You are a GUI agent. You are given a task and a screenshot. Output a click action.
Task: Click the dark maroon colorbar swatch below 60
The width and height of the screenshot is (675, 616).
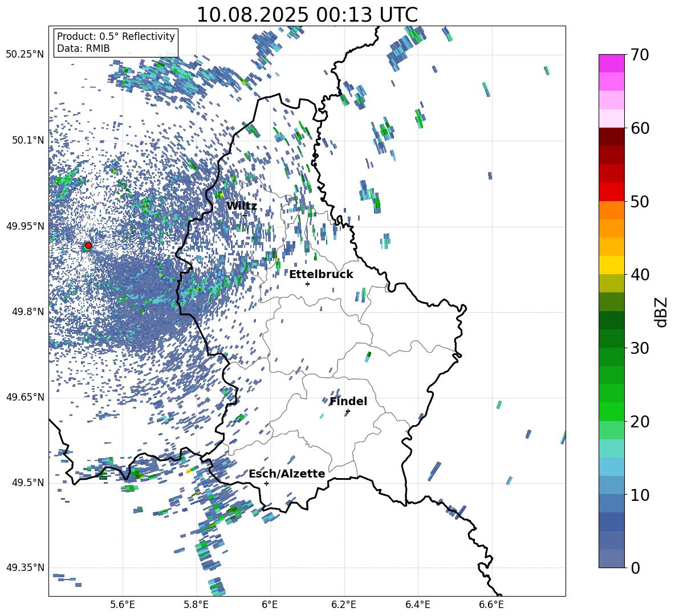pyautogui.click(x=612, y=137)
